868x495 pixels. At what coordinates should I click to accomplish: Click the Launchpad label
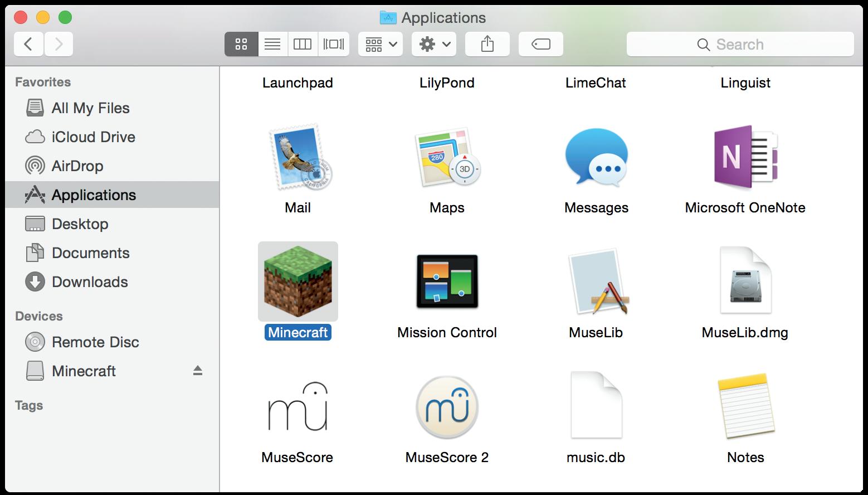coord(298,83)
